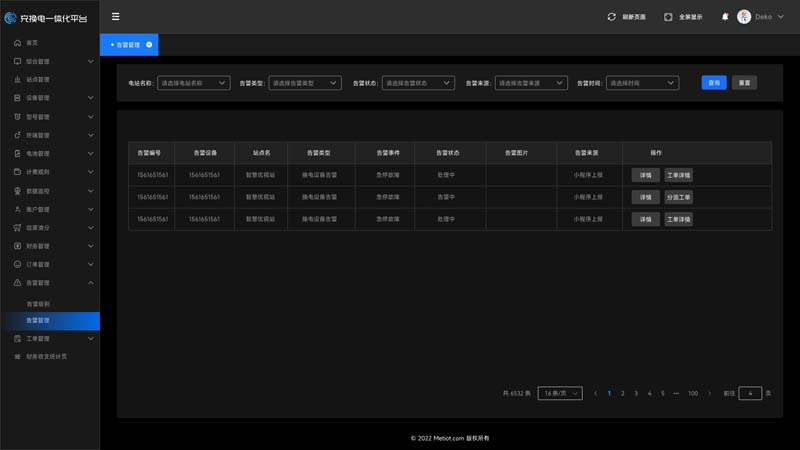Click the 重置 reset button
The height and width of the screenshot is (450, 800).
(743, 83)
